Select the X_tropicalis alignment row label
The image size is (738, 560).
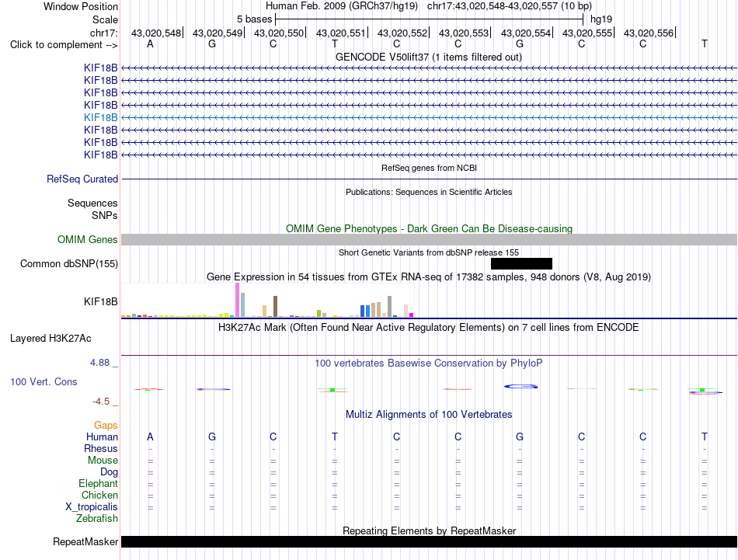tap(92, 507)
